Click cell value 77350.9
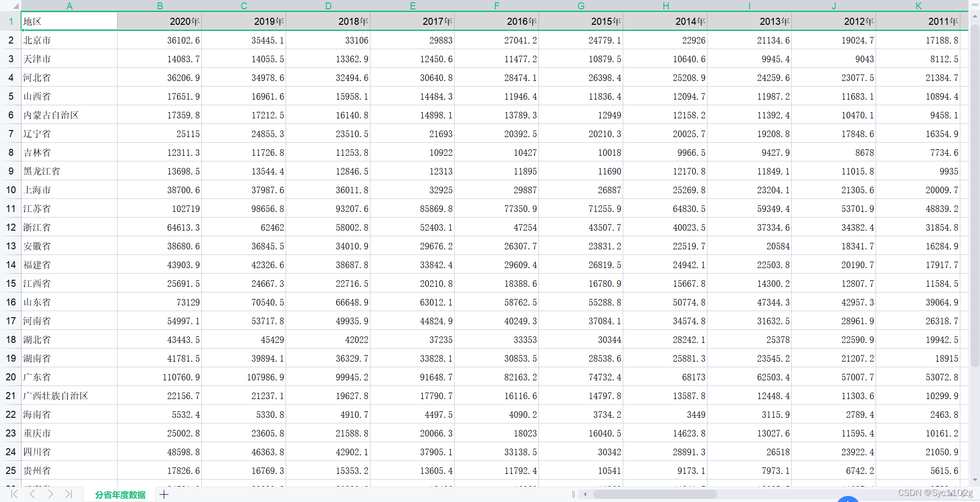 (497, 209)
